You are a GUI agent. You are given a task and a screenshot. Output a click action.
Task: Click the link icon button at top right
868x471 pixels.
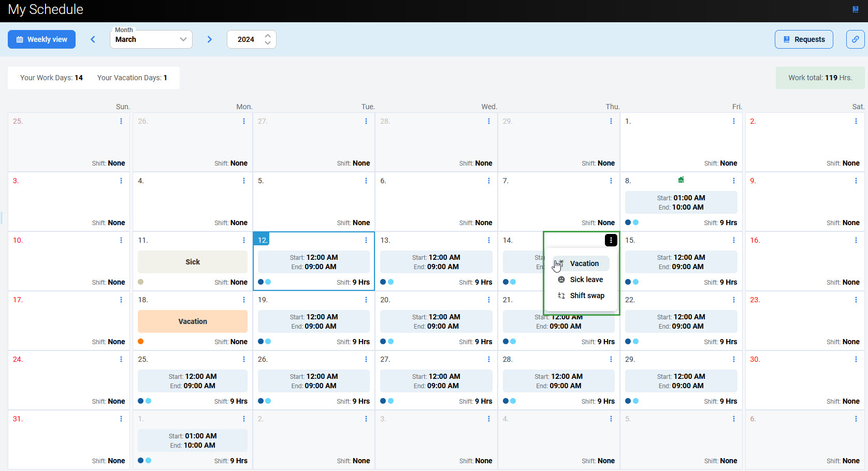[855, 39]
